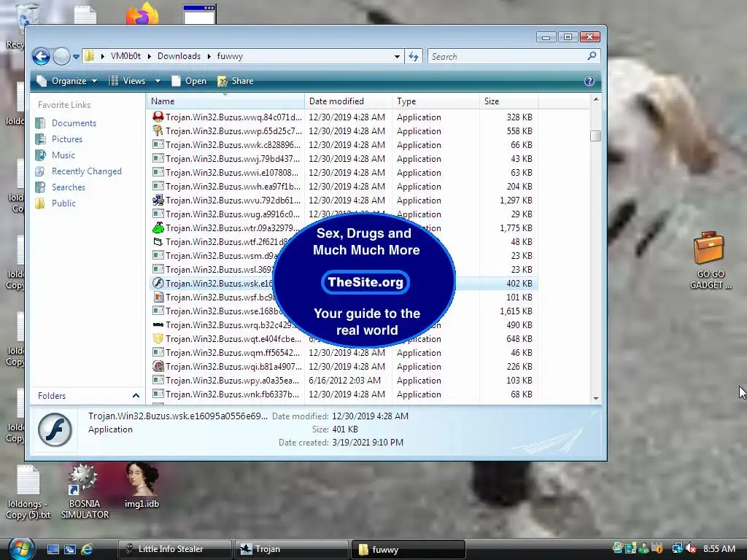747x560 pixels.
Task: Open Music favorite link
Action: [63, 155]
